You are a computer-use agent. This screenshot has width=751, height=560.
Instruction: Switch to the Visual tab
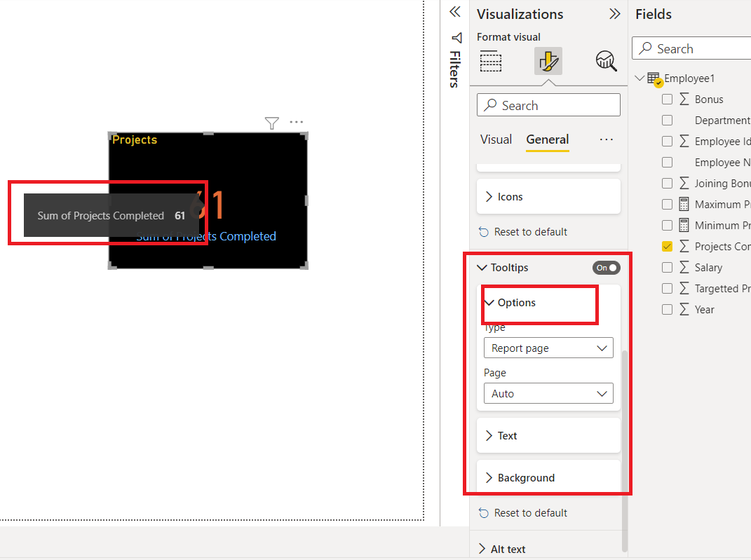coord(496,139)
